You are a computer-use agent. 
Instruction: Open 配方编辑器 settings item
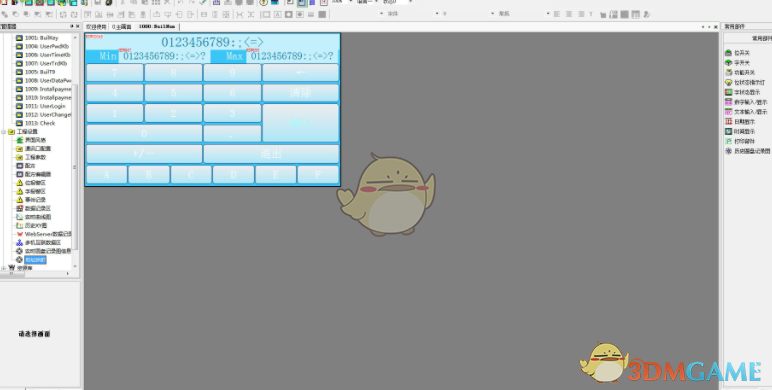(x=33, y=174)
